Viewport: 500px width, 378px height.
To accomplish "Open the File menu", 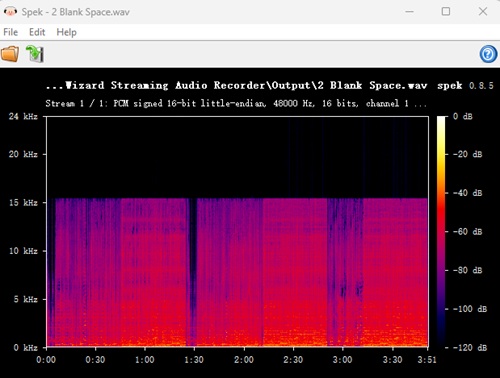I will click(10, 32).
